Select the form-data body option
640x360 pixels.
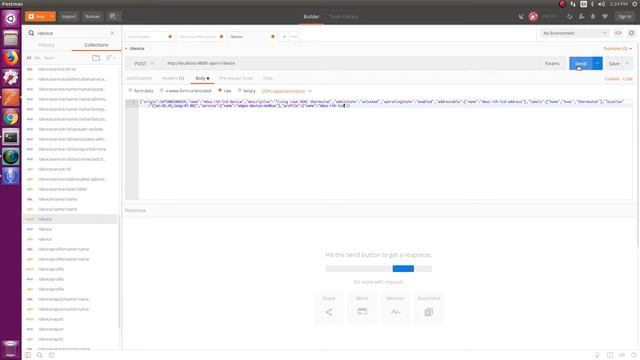click(141, 91)
